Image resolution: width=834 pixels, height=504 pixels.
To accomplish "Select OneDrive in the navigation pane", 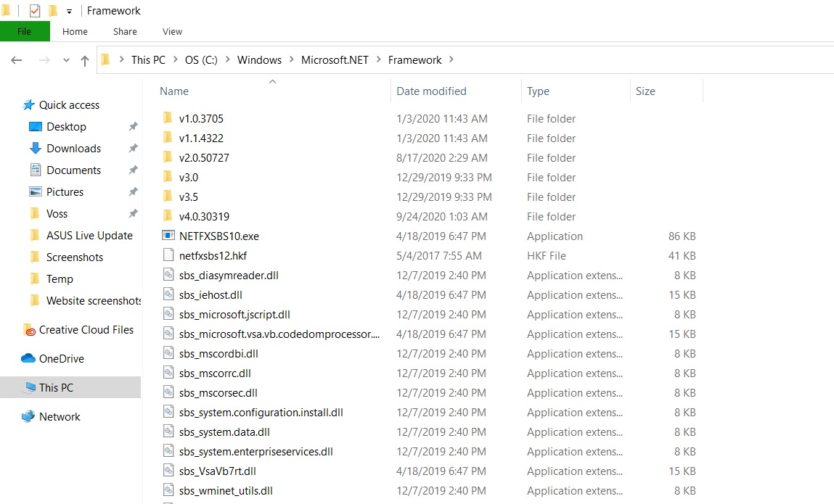I will [62, 360].
